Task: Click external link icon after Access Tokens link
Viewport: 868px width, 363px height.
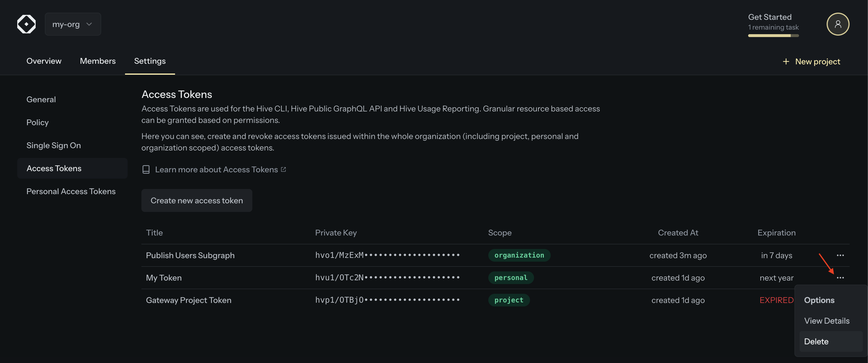Action: [283, 169]
